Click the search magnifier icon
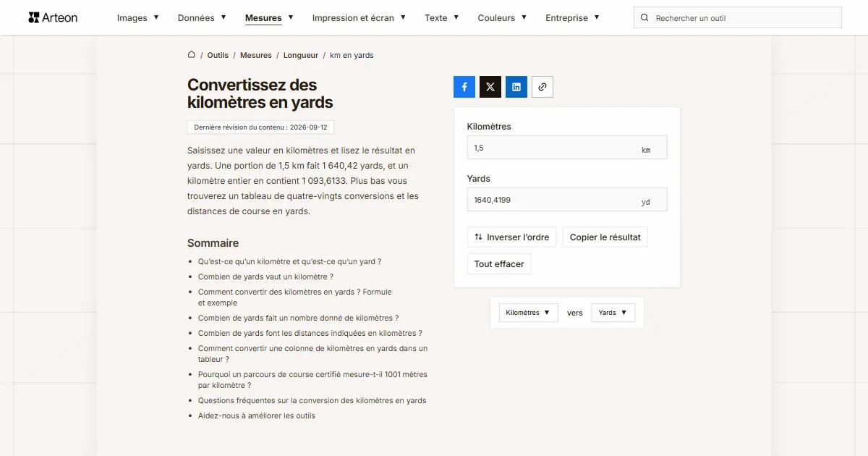 pos(645,18)
